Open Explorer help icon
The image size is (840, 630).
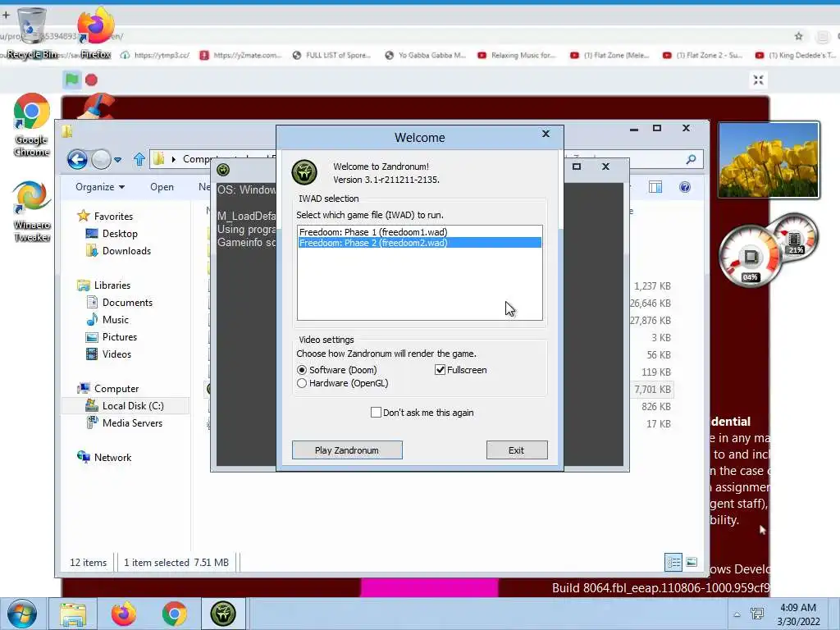pos(685,187)
